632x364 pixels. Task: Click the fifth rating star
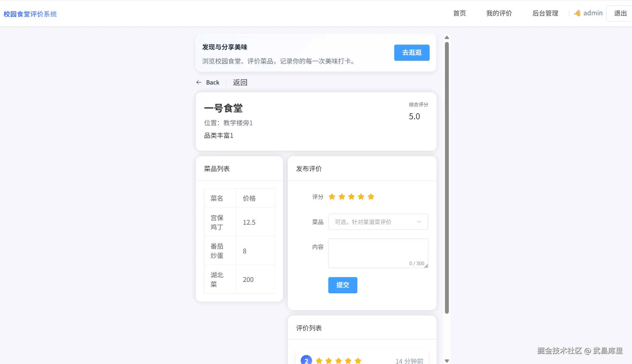[x=371, y=197]
